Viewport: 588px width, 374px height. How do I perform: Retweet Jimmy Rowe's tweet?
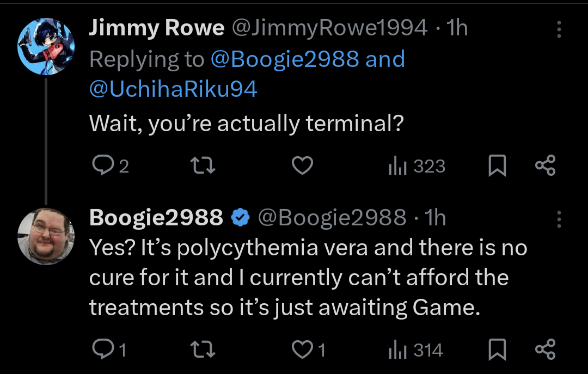[x=203, y=165]
